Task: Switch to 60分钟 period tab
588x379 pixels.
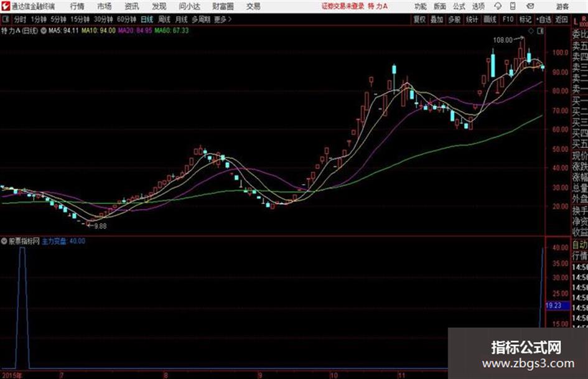Action: point(126,19)
